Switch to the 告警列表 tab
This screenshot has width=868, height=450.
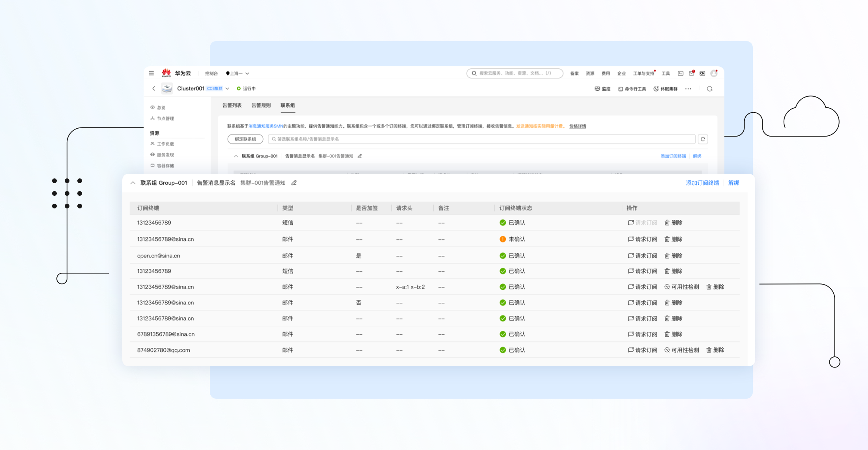coord(232,105)
